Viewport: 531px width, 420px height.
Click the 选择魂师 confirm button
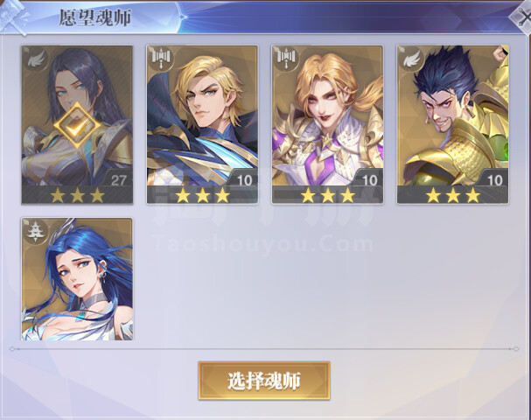pyautogui.click(x=264, y=381)
